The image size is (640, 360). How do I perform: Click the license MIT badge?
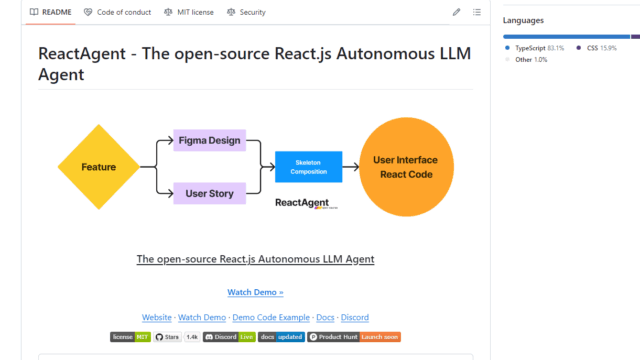tap(130, 337)
